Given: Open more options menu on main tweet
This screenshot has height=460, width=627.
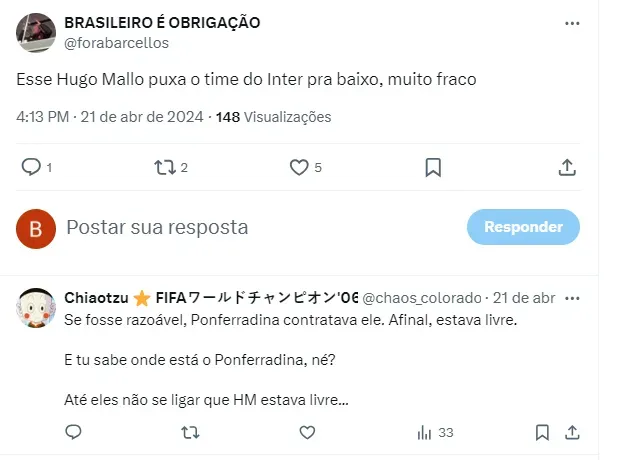Looking at the screenshot, I should (x=572, y=23).
